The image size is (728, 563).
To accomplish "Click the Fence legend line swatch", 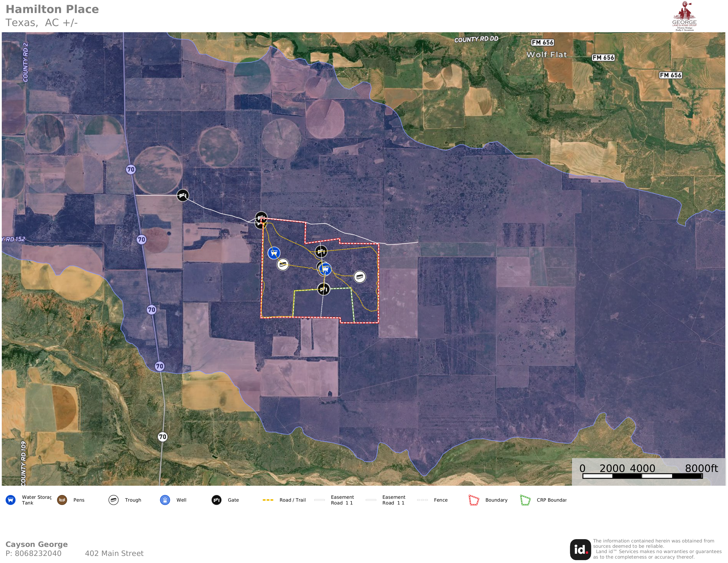I will pyautogui.click(x=422, y=500).
